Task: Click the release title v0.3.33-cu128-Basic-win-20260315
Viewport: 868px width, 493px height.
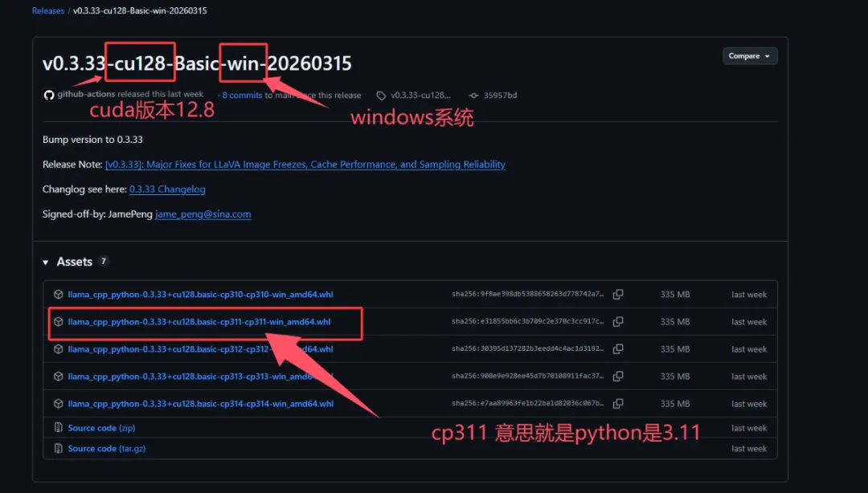Action: pos(197,63)
